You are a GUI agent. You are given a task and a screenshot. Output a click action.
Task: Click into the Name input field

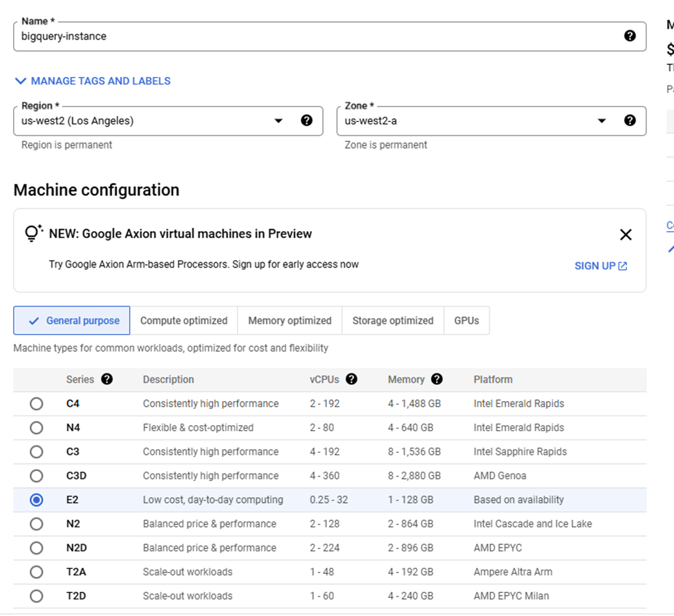pyautogui.click(x=310, y=36)
